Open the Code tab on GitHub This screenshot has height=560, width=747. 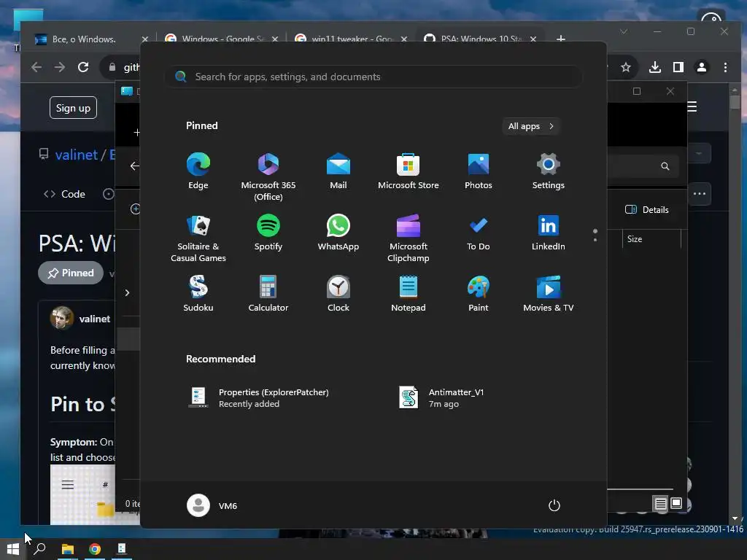tap(64, 194)
